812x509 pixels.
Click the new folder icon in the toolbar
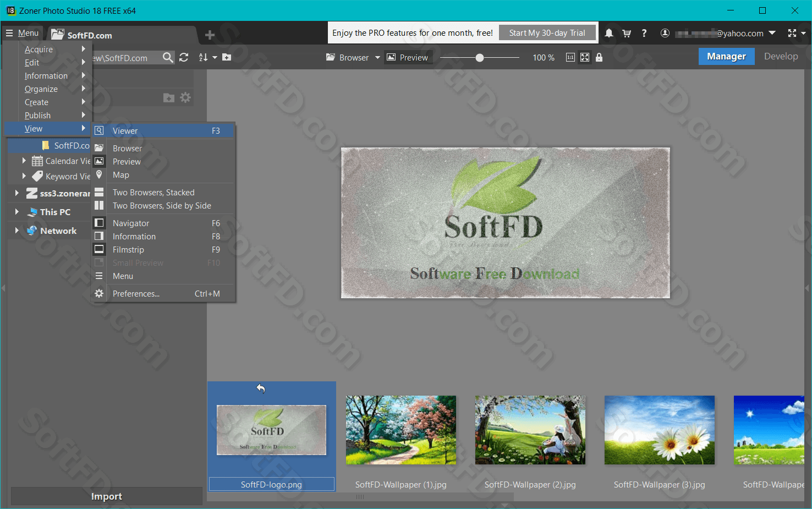click(x=227, y=57)
